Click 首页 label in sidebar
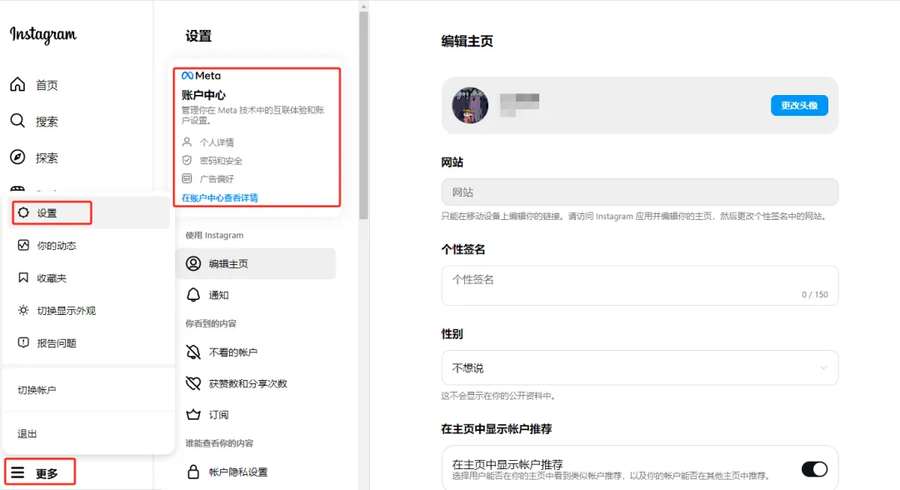This screenshot has width=900, height=490. (x=47, y=85)
